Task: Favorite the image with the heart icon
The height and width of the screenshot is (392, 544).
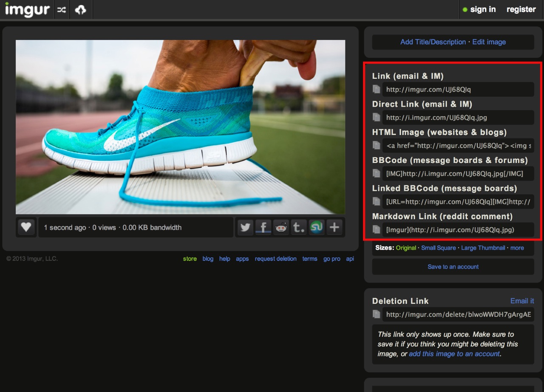Action: [26, 227]
